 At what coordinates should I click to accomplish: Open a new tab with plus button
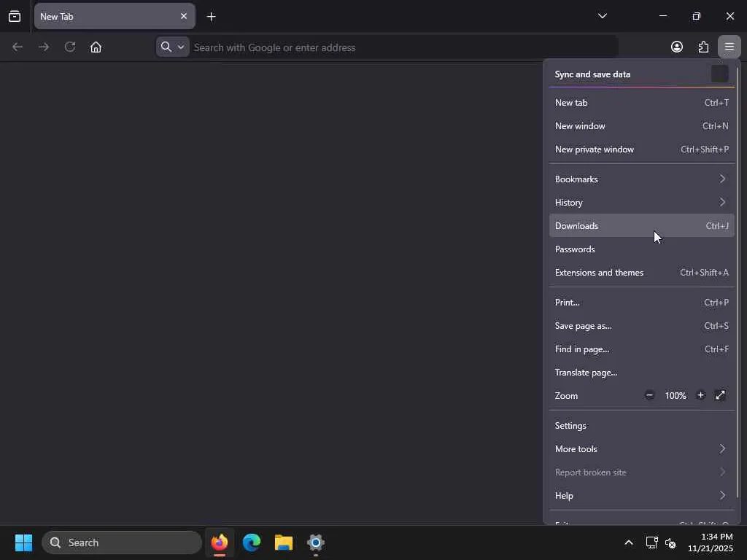pos(212,17)
